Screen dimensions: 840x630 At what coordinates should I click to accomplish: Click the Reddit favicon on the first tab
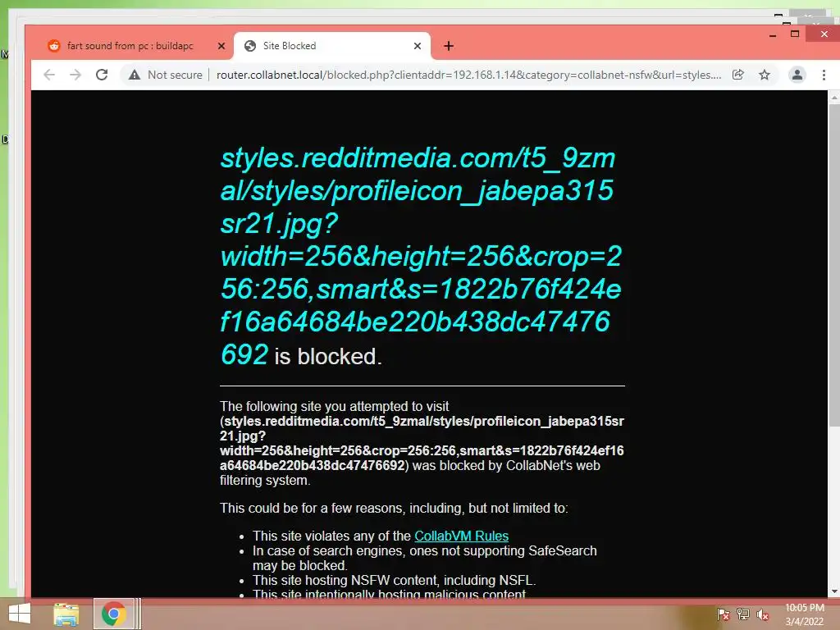click(54, 46)
